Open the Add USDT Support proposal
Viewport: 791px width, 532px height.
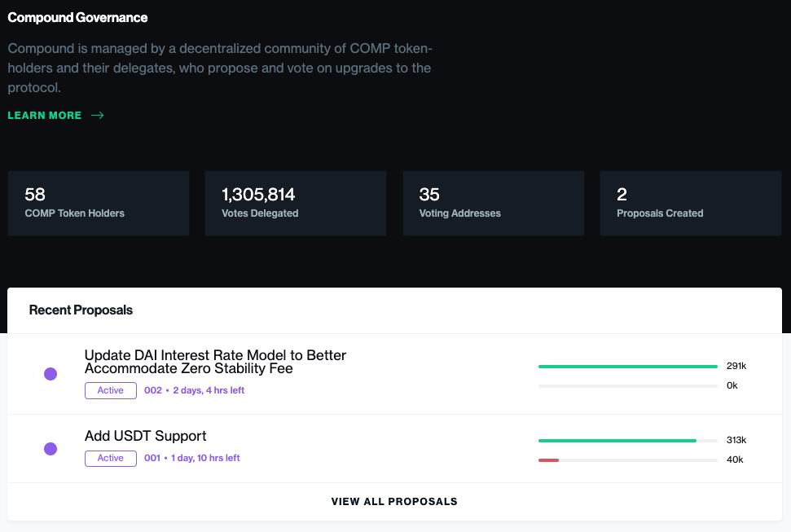[x=145, y=436]
